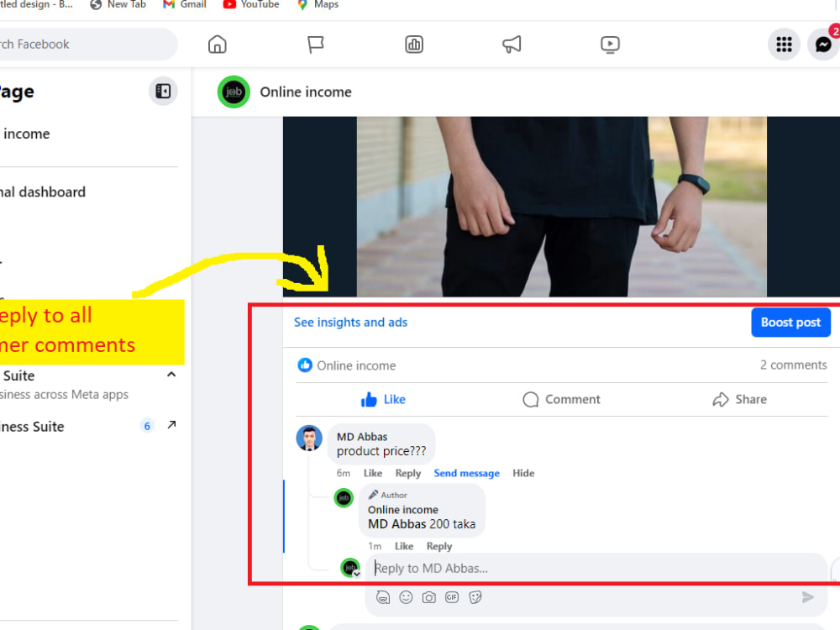Select the income page name in sidebar
The image size is (840, 630).
tap(25, 134)
